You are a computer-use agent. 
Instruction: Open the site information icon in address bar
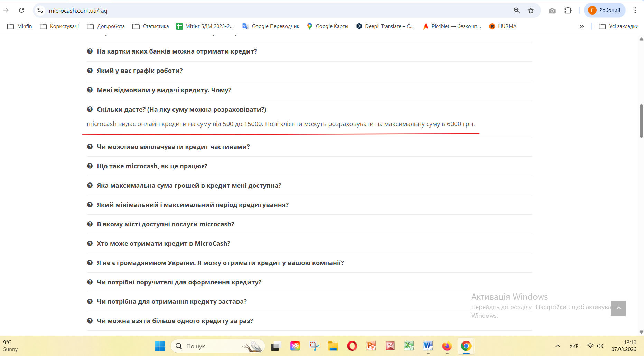point(40,10)
